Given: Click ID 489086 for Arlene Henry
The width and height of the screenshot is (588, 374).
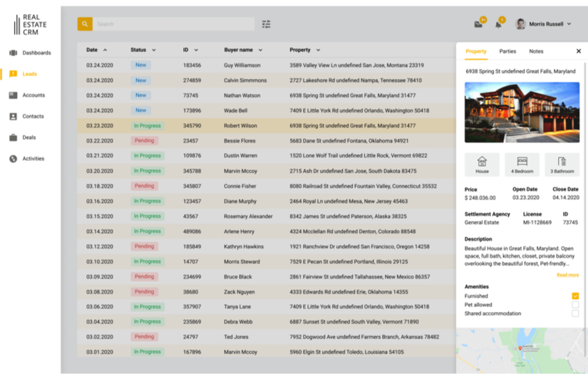Looking at the screenshot, I should [x=192, y=232].
